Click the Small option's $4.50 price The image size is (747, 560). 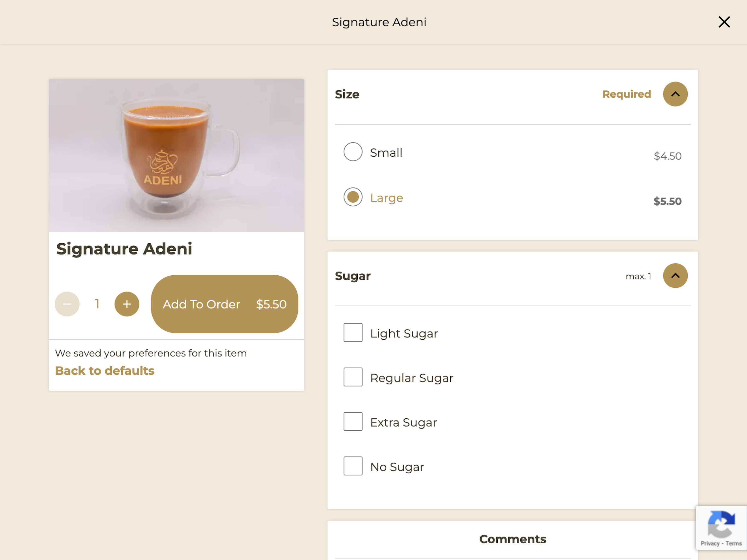click(668, 156)
